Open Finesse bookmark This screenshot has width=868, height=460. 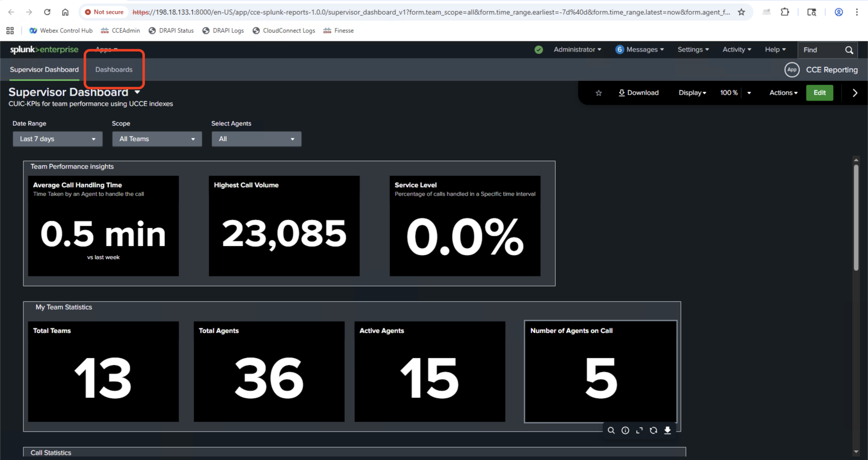tap(339, 31)
